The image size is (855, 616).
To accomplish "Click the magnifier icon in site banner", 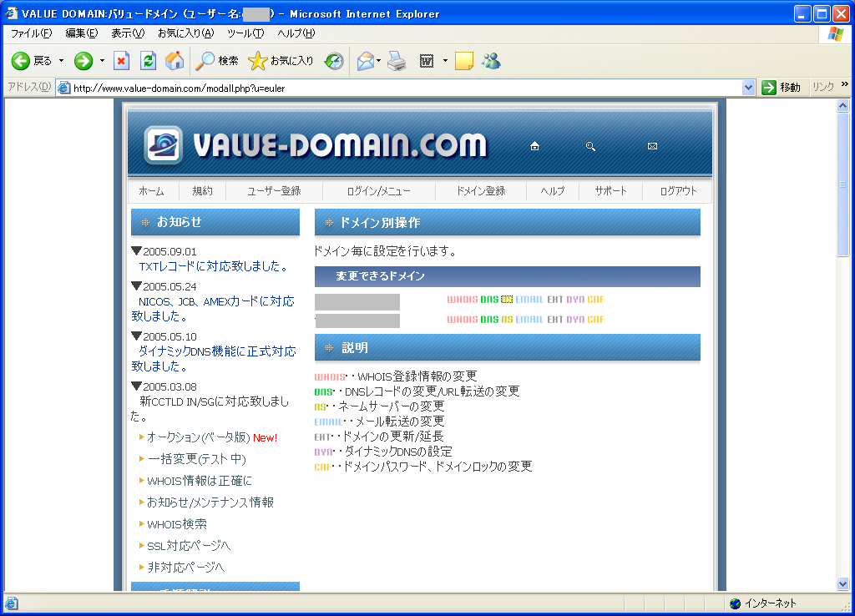I will point(590,146).
